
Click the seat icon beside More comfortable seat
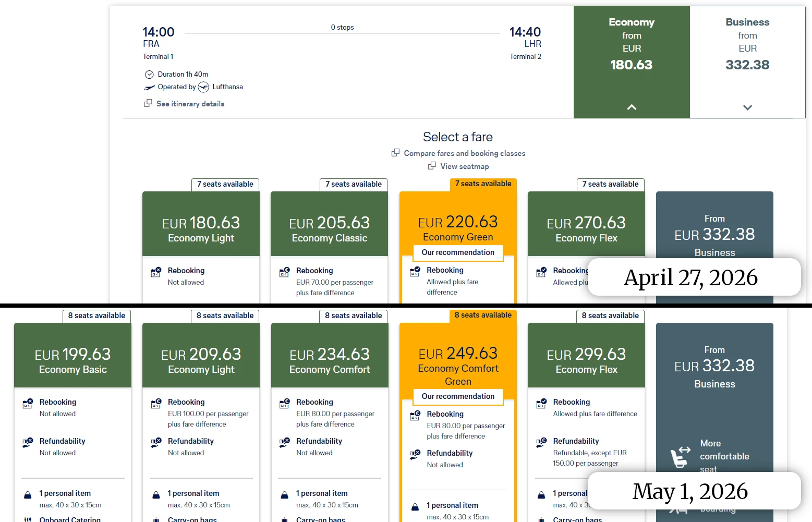pyautogui.click(x=680, y=456)
